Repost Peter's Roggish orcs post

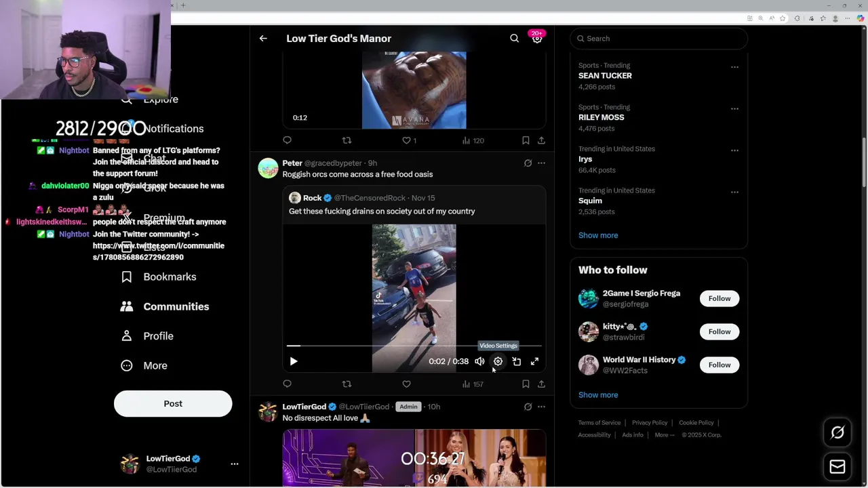[x=347, y=384]
